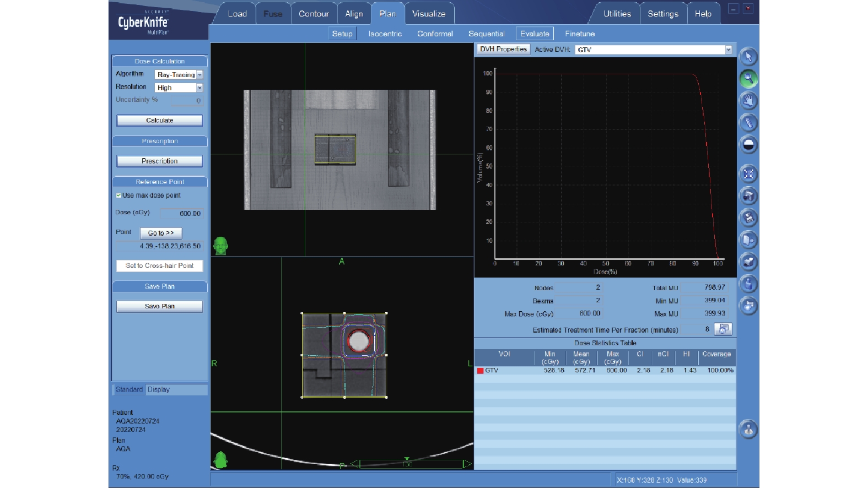Switch to the Visualize tab
The width and height of the screenshot is (868, 489).
pyautogui.click(x=428, y=14)
